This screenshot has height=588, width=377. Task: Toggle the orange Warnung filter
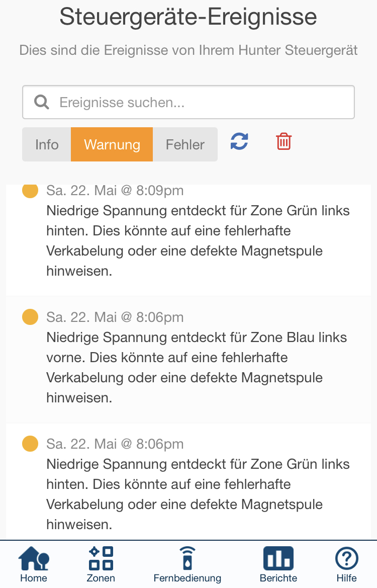pos(112,144)
